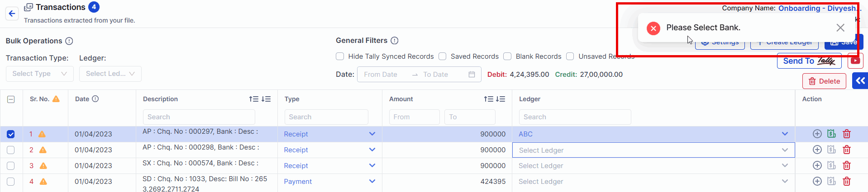Viewport: 868px width, 192px height.
Task: Open bill details icon for row 4
Action: tap(832, 181)
